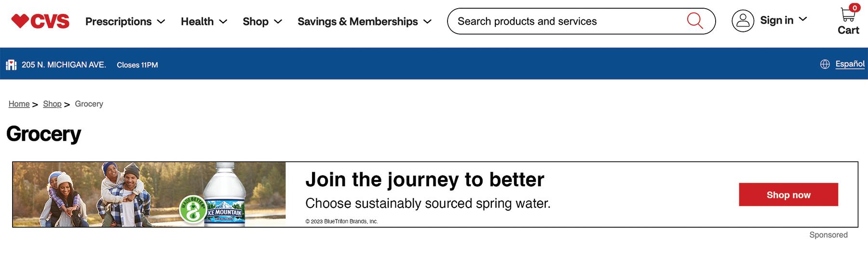
Task: Expand the Health dropdown chevron
Action: point(223,22)
